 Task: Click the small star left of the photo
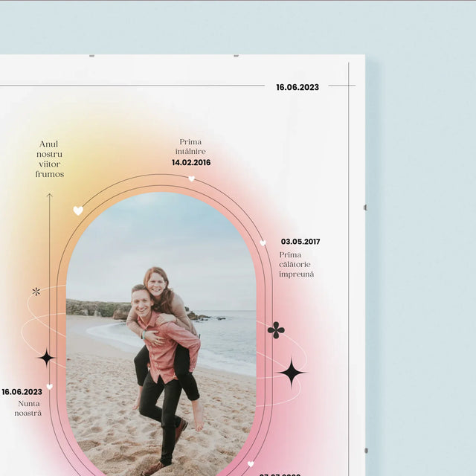[46, 358]
